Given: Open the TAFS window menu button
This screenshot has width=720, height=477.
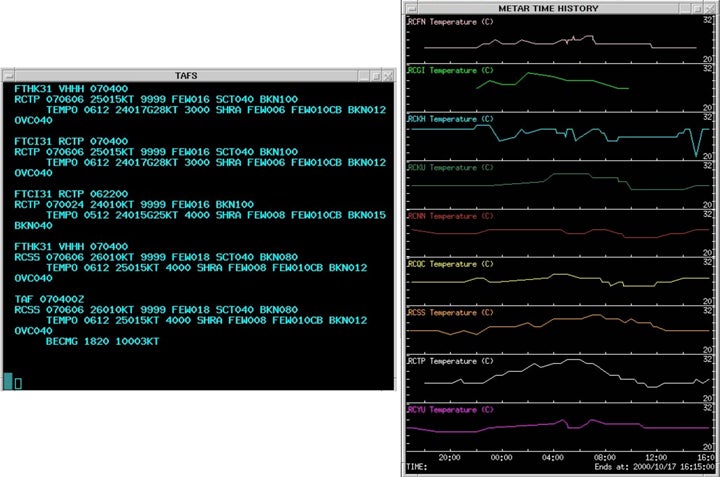Looking at the screenshot, I should coord(7,76).
